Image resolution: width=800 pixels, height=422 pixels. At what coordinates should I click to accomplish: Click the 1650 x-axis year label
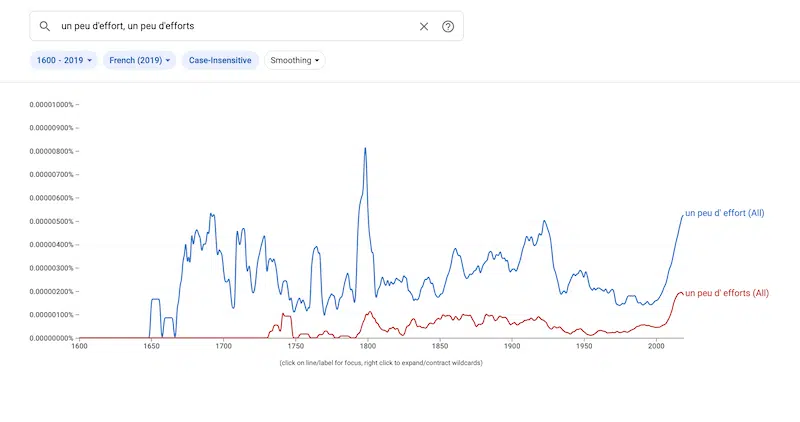tap(151, 347)
